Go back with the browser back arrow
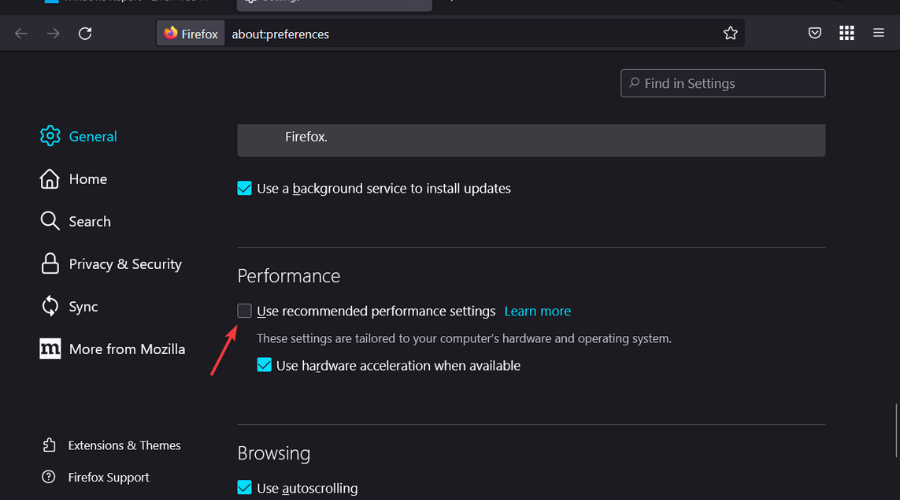 (21, 33)
